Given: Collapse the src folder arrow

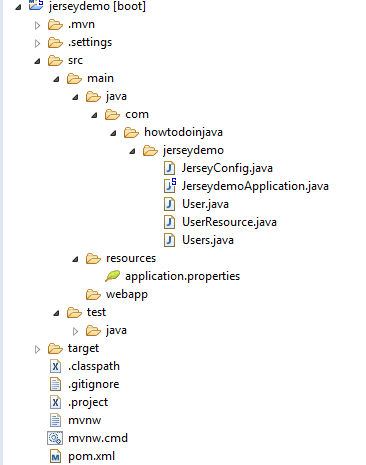Looking at the screenshot, I should pos(37,61).
